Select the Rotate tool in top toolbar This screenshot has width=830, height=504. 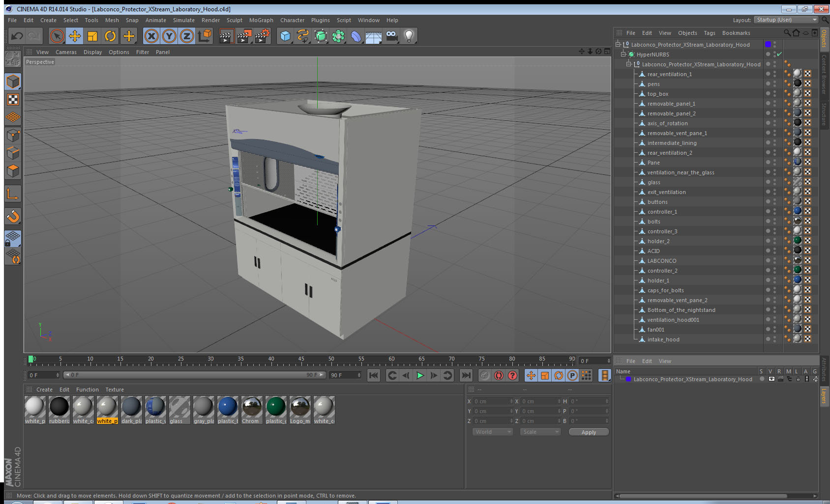[x=111, y=36]
